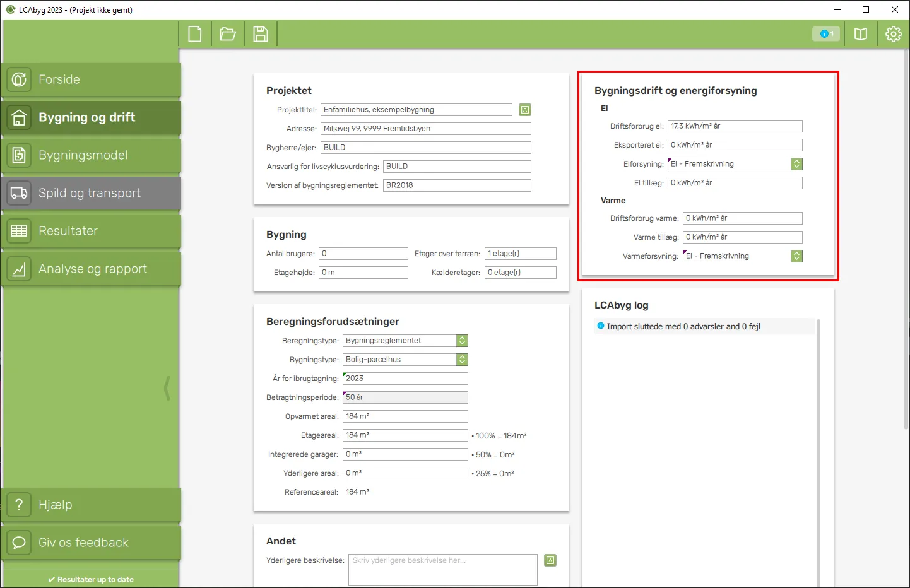The height and width of the screenshot is (588, 910).
Task: Click the Yderligere areal field
Action: click(x=405, y=473)
